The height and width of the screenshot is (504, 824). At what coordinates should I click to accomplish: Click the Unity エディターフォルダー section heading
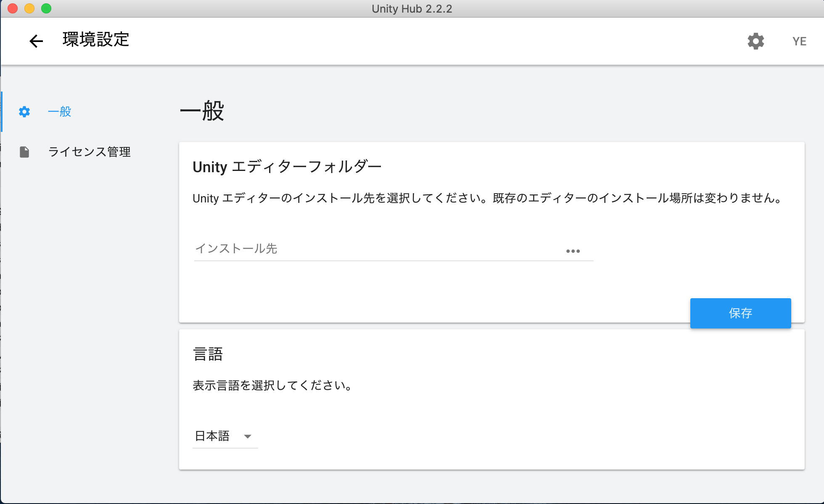(287, 167)
